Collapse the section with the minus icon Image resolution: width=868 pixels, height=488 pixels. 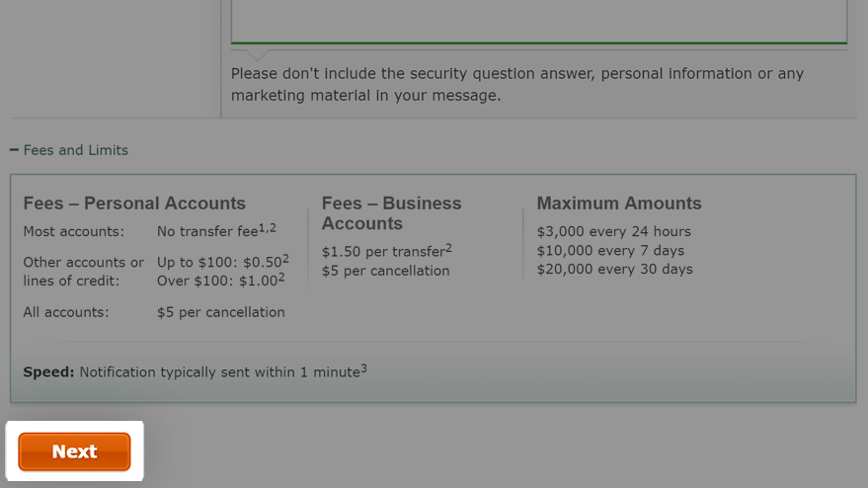pyautogui.click(x=14, y=150)
